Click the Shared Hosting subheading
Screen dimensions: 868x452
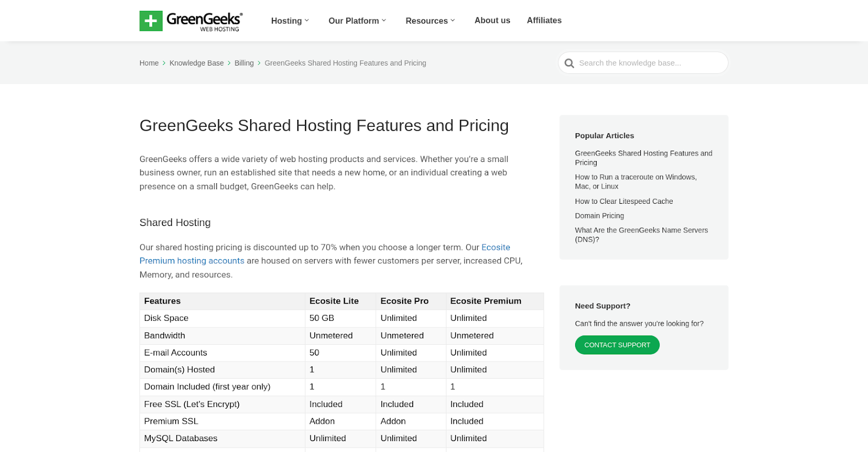coord(175,222)
